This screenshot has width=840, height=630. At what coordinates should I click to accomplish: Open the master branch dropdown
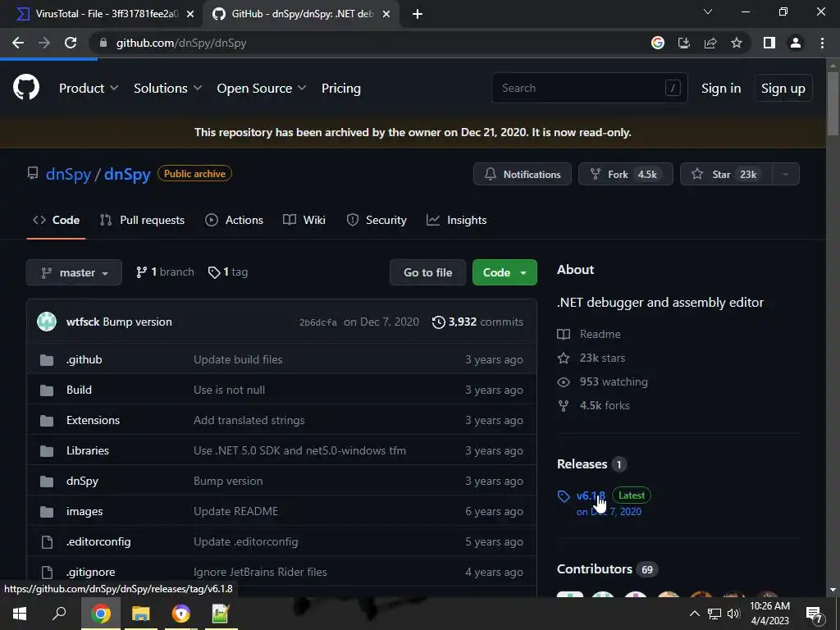pos(74,272)
